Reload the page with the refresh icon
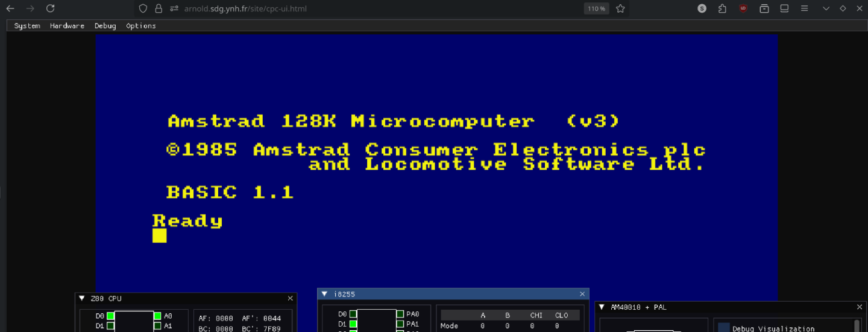 click(51, 8)
